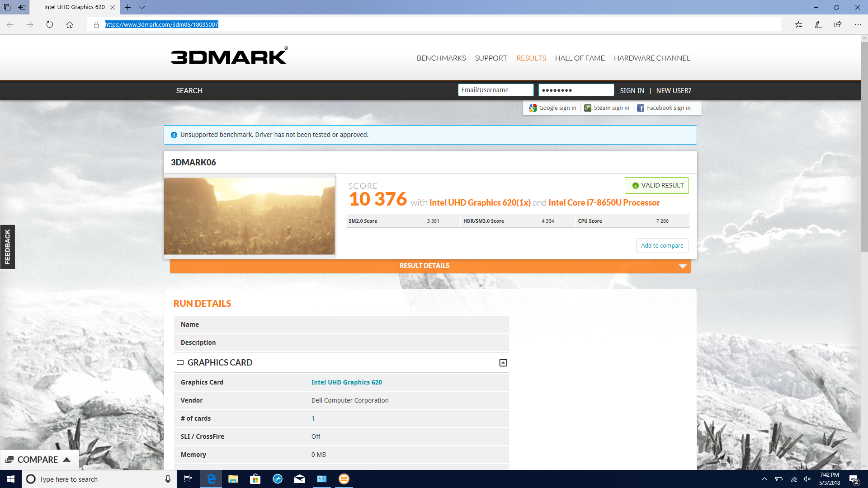Open the Intel UHD Graphics 620 link
868x488 pixels.
pos(346,382)
